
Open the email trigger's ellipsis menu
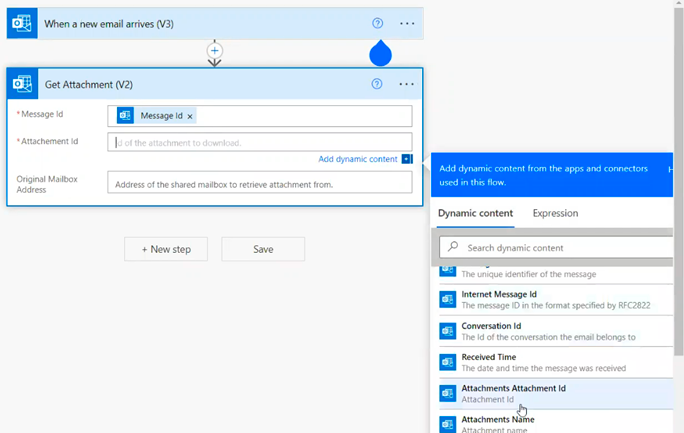[407, 24]
